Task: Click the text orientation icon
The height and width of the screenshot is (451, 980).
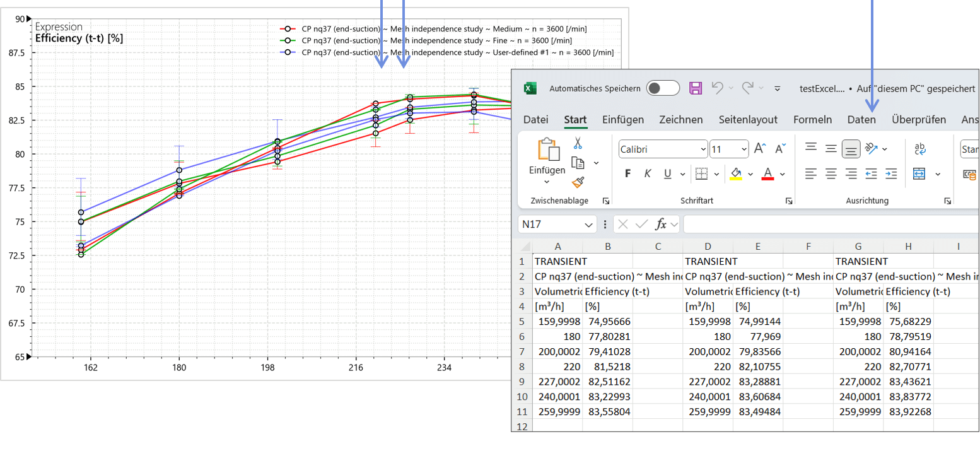Action: 872,148
